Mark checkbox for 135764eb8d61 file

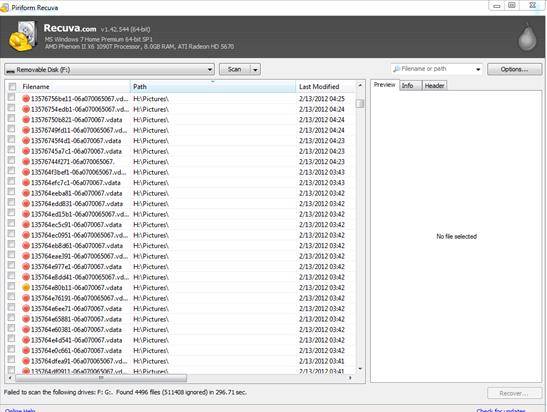12,244
